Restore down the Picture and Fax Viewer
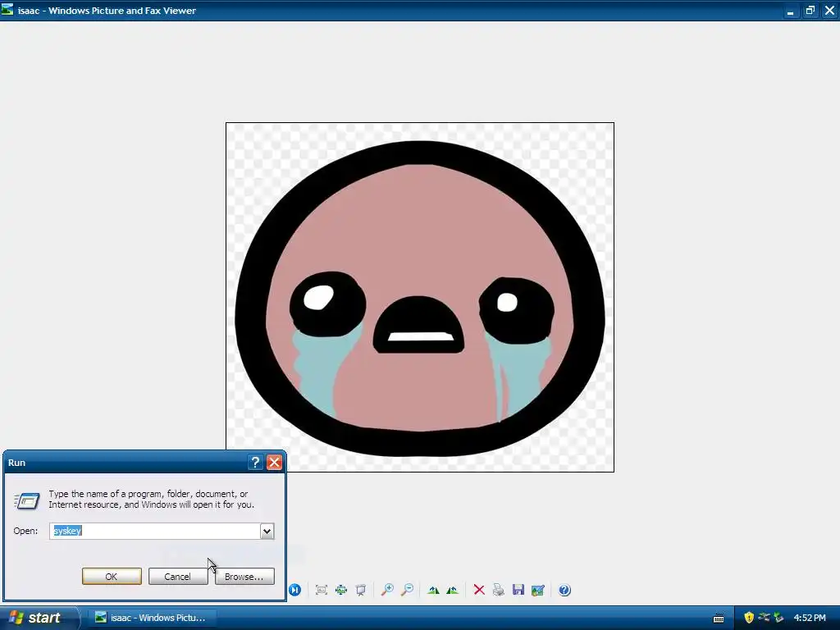 [x=810, y=10]
